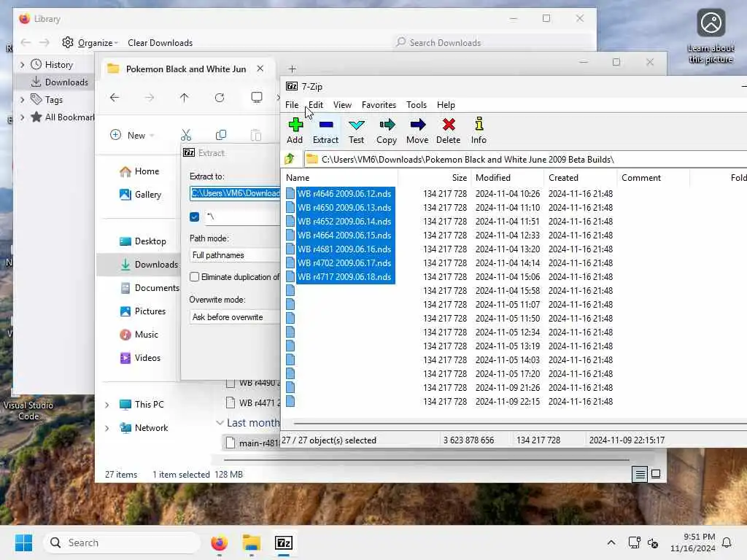Open the Overwrite mode dropdown
Image resolution: width=747 pixels, height=560 pixels.
[235, 317]
